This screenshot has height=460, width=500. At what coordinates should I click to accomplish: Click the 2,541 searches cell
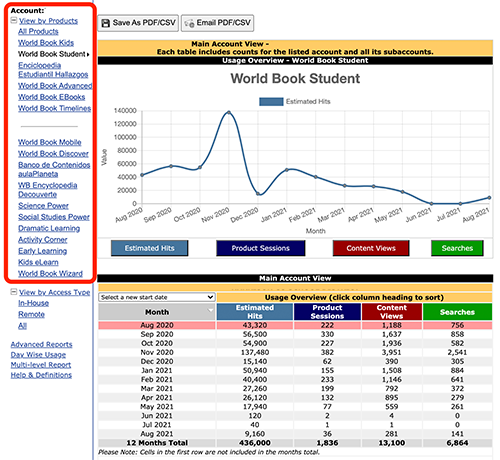(457, 352)
